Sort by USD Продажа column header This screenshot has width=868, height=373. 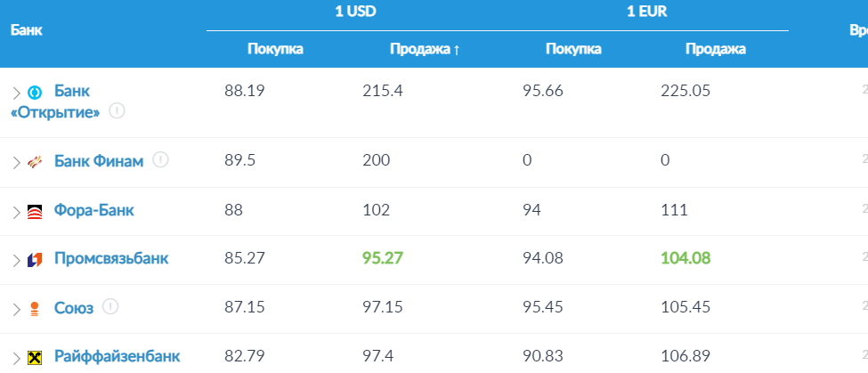coord(425,49)
